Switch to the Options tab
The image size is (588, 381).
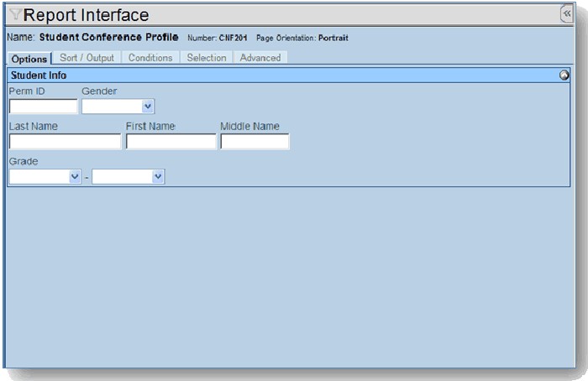(x=29, y=59)
